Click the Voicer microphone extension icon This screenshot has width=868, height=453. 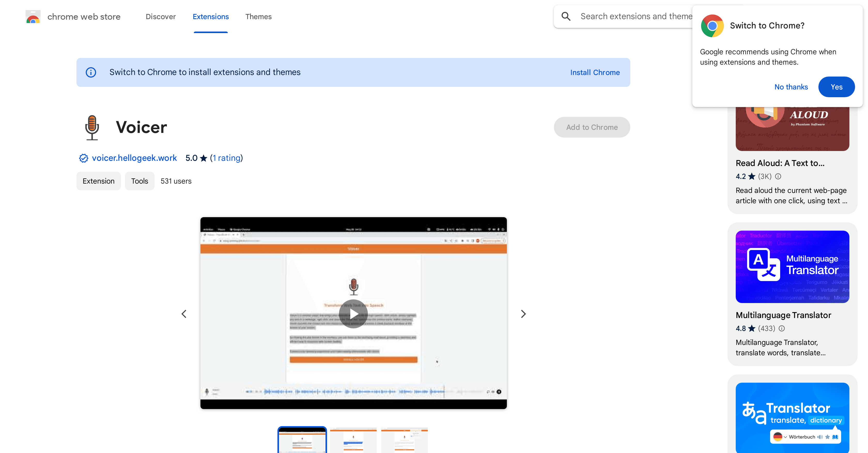coord(92,127)
